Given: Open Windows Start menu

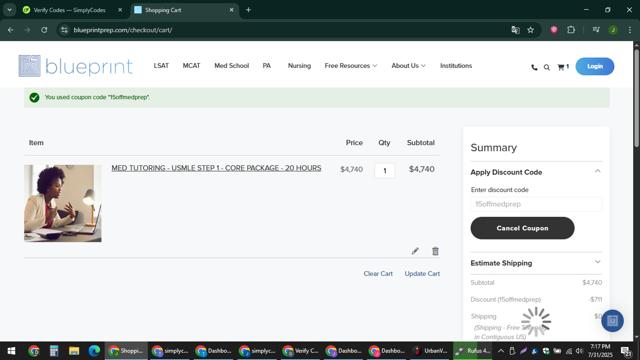Looking at the screenshot, I should (x=11, y=351).
